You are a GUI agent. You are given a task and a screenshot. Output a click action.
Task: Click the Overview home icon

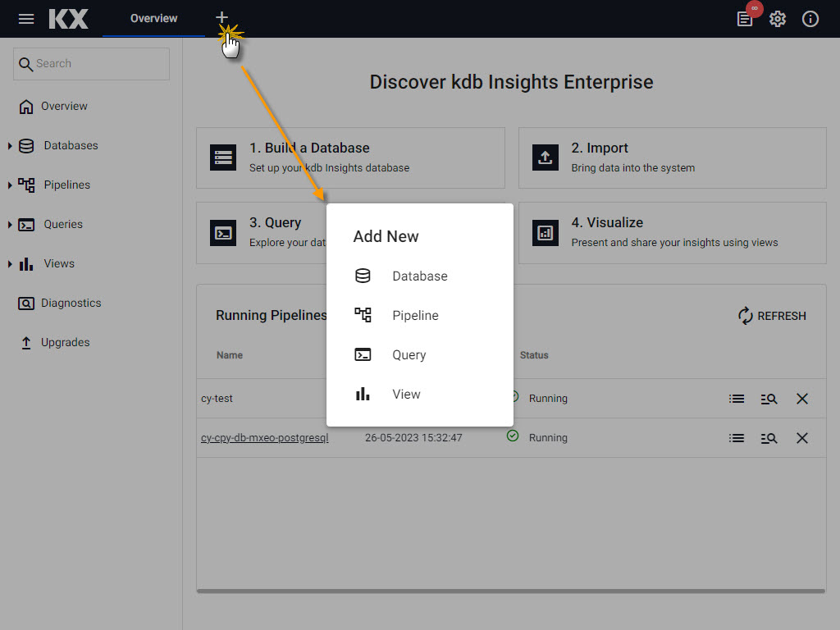click(x=26, y=107)
